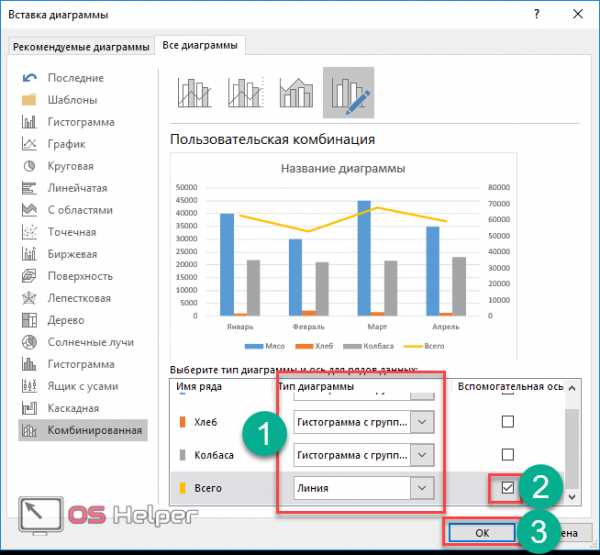Switch to Рекомендуемые диаграммы tab
This screenshot has width=600, height=555.
click(x=81, y=47)
